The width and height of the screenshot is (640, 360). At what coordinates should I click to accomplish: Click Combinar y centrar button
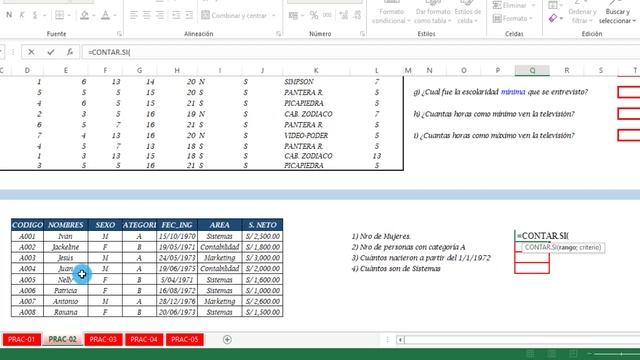(x=234, y=16)
